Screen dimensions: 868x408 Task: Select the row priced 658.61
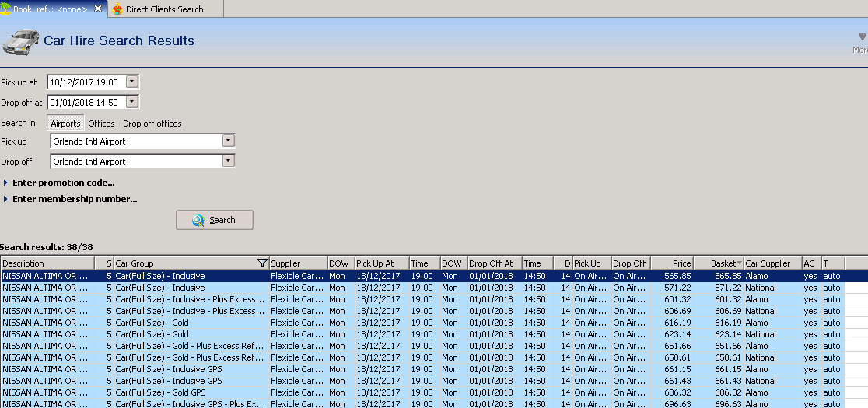click(423, 357)
